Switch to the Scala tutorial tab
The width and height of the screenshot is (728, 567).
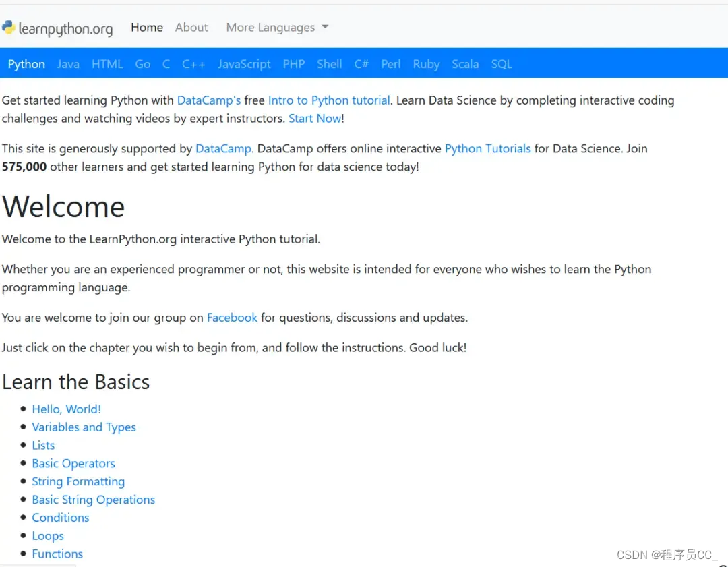point(465,64)
